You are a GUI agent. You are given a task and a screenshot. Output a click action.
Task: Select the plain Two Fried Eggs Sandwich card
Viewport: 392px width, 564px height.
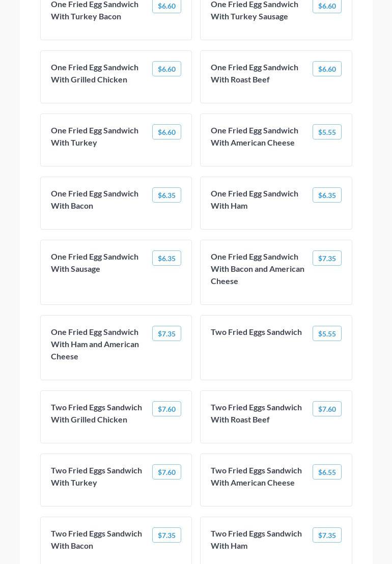click(x=276, y=356)
